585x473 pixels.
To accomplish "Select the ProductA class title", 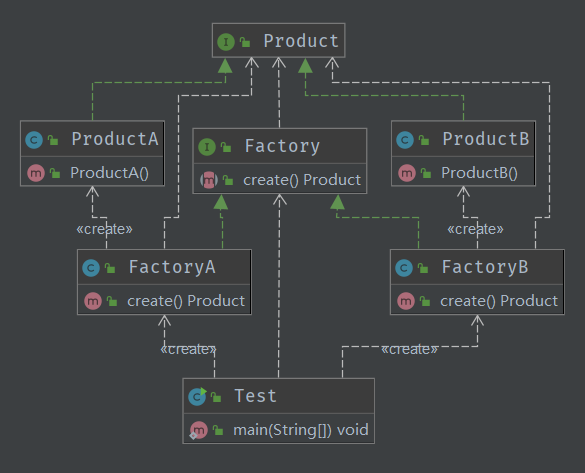I will click(115, 139).
